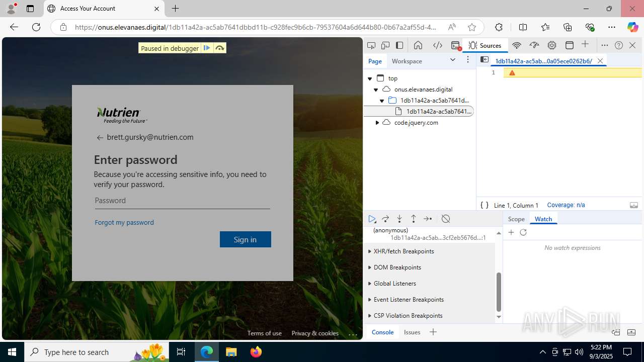Step over next function call
The height and width of the screenshot is (362, 644).
click(385, 219)
